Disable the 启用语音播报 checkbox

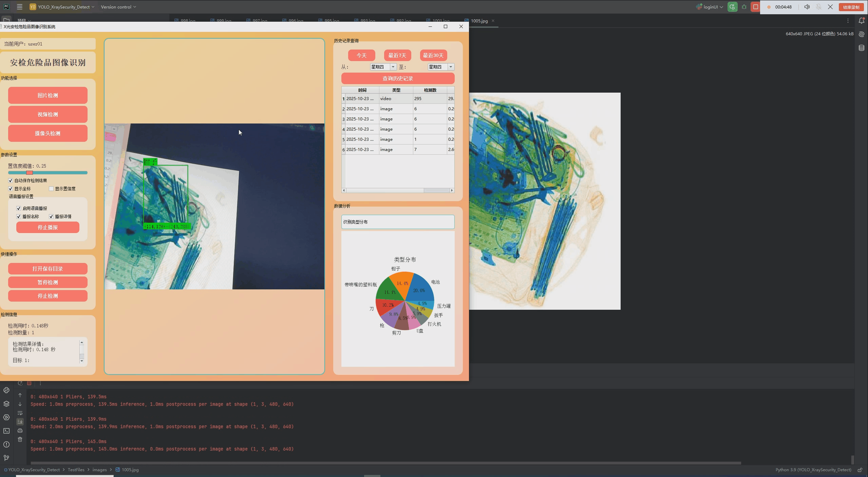click(19, 208)
